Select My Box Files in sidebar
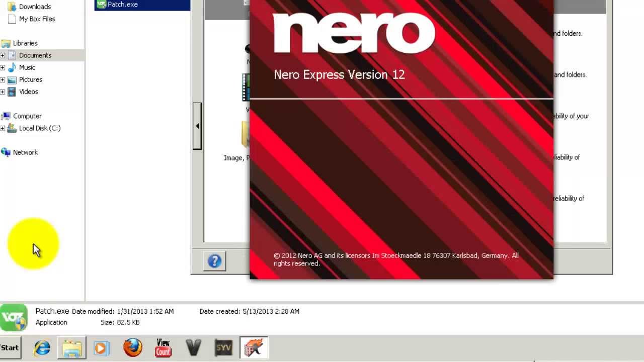This screenshot has height=362, width=644. click(31, 19)
